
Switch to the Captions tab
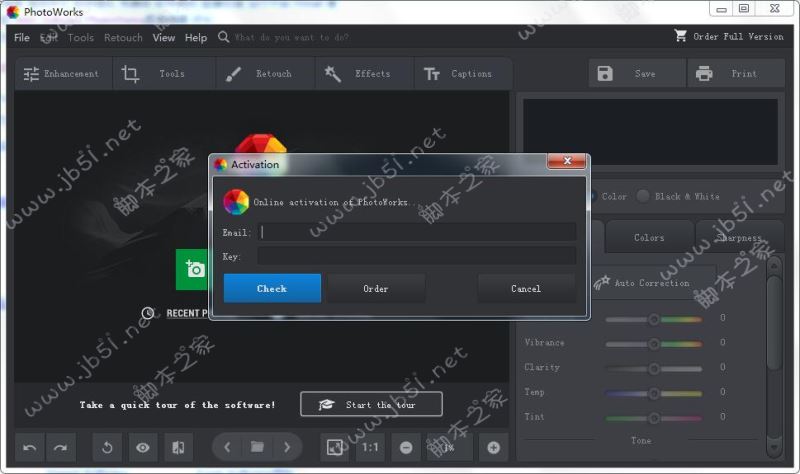pos(462,73)
